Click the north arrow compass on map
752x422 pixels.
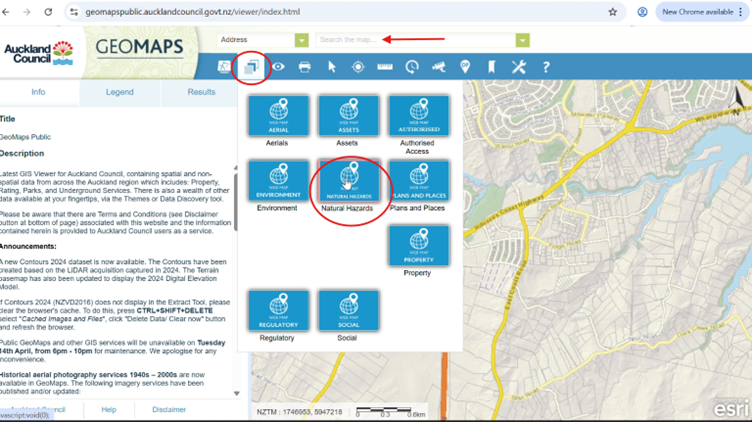(x=737, y=101)
